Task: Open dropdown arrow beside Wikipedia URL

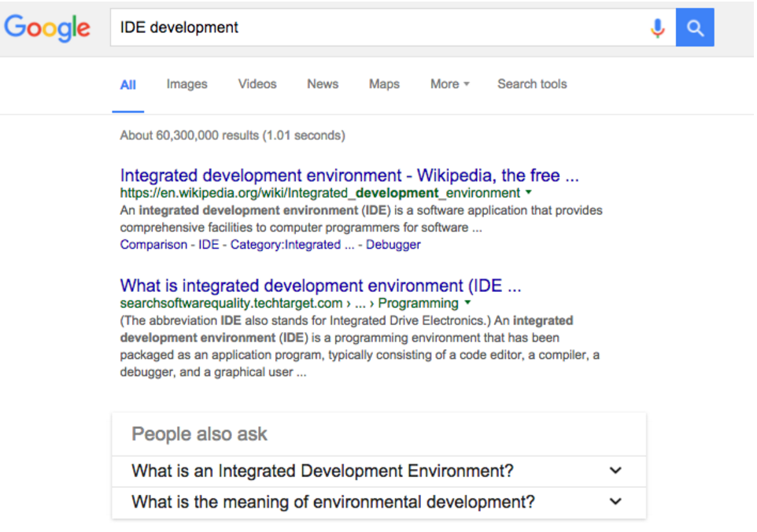Action: [529, 192]
